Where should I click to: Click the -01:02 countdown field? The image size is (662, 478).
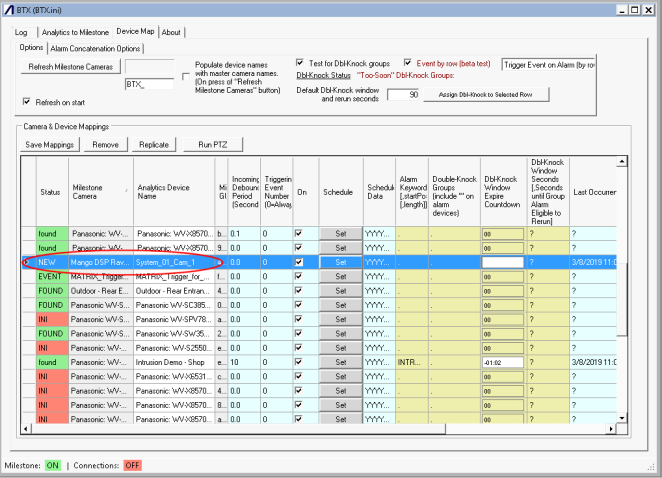point(503,362)
